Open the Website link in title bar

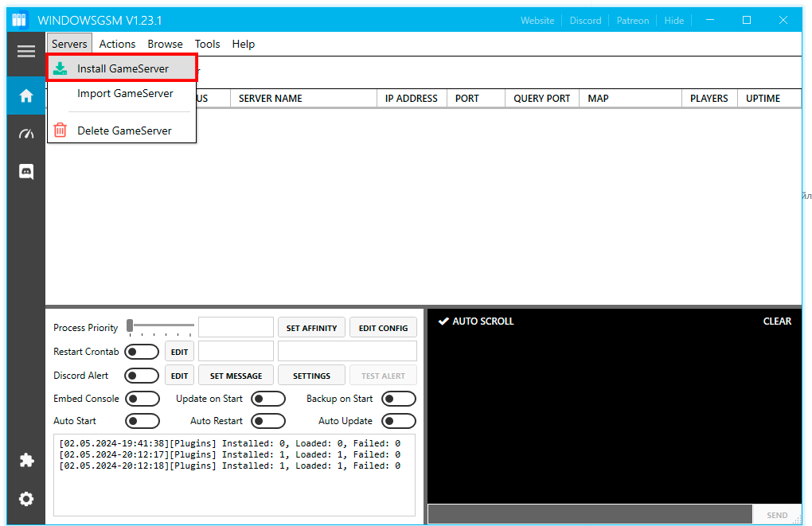click(x=537, y=20)
